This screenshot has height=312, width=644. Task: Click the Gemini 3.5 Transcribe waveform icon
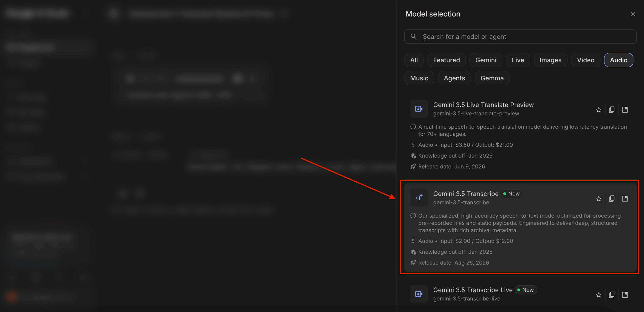(x=419, y=198)
